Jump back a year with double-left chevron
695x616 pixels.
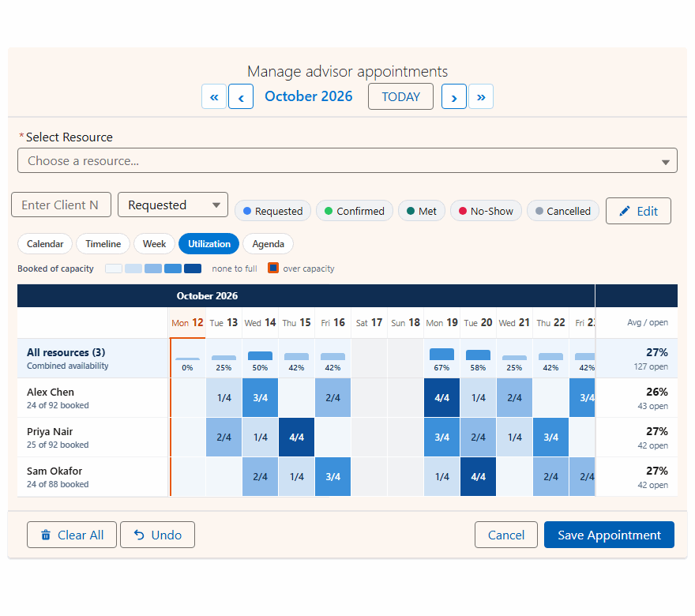(x=214, y=96)
